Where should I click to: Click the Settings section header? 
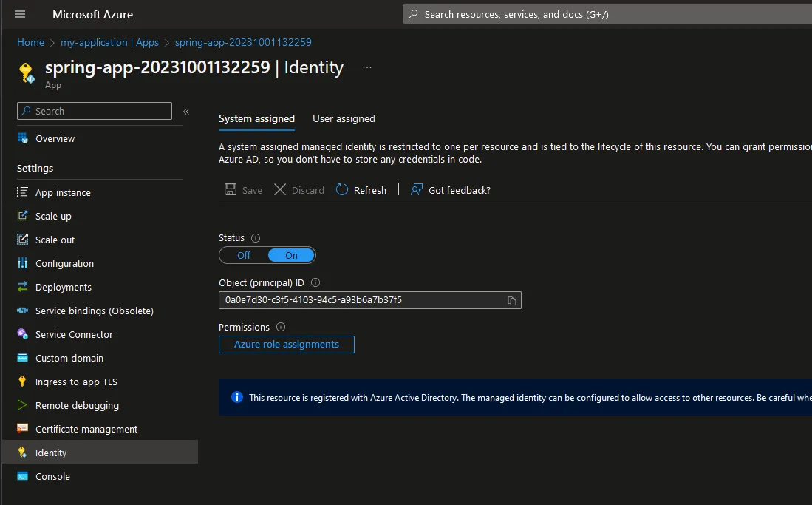[x=35, y=168]
